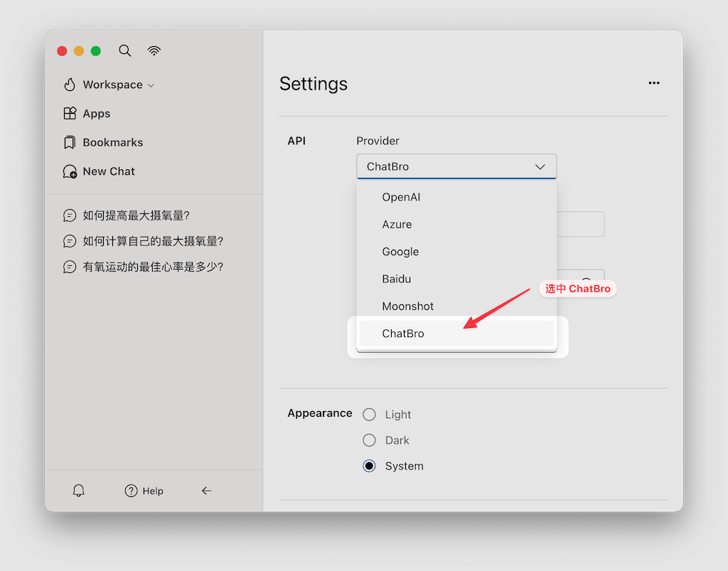This screenshot has height=571, width=728.
Task: Collapse the sidebar with left arrow
Action: click(x=207, y=491)
